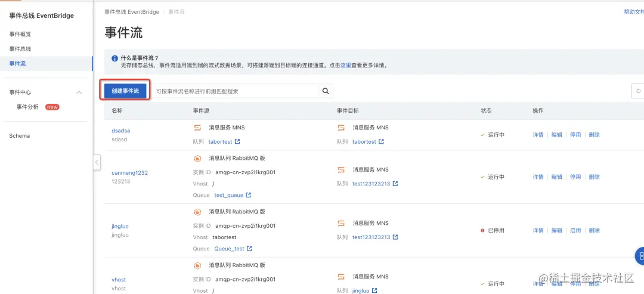The image size is (644, 294).
Task: Open external link icon beside Queue_test
Action: click(x=249, y=249)
